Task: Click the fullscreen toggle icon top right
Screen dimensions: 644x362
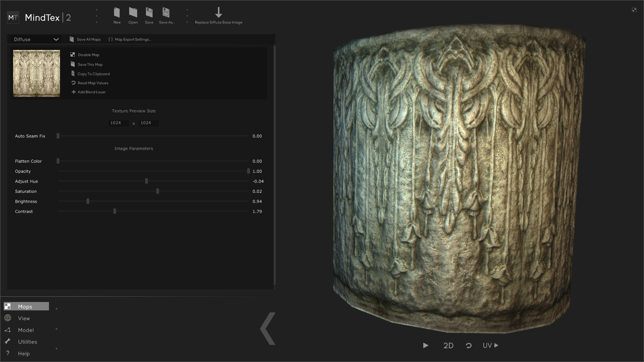Action: [635, 10]
